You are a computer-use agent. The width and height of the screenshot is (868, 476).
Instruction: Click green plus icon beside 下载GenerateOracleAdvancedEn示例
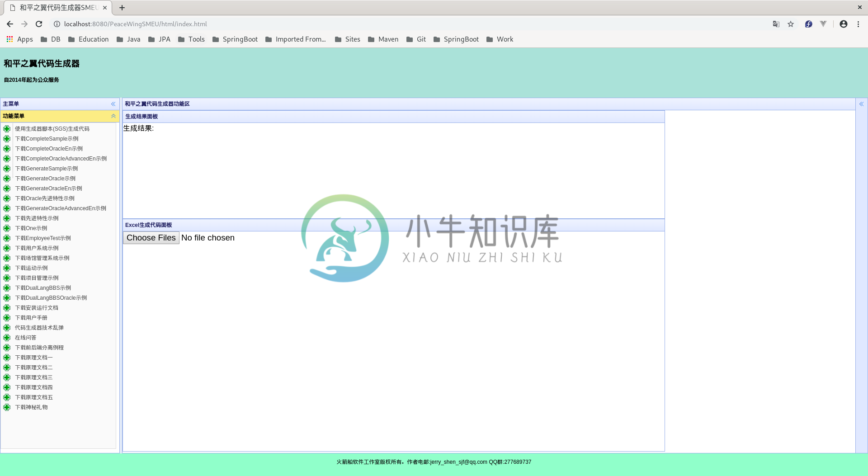(7, 208)
